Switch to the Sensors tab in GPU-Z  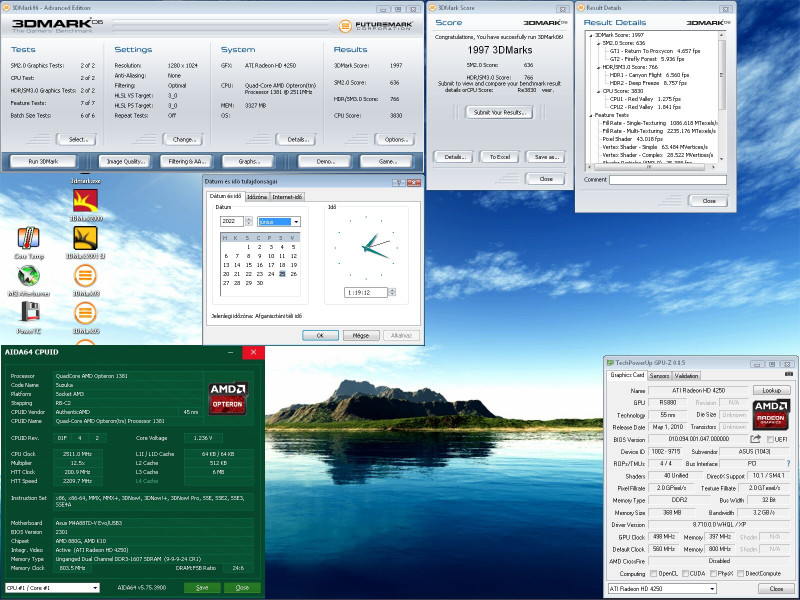659,376
